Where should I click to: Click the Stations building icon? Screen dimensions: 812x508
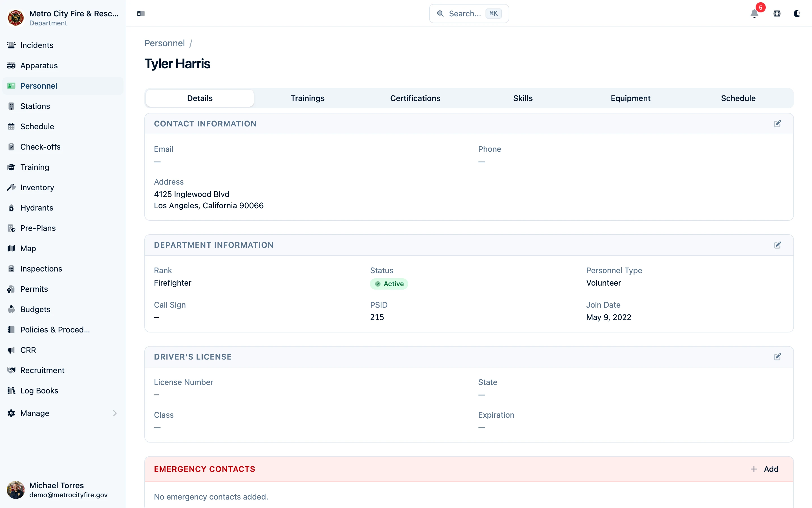11,106
